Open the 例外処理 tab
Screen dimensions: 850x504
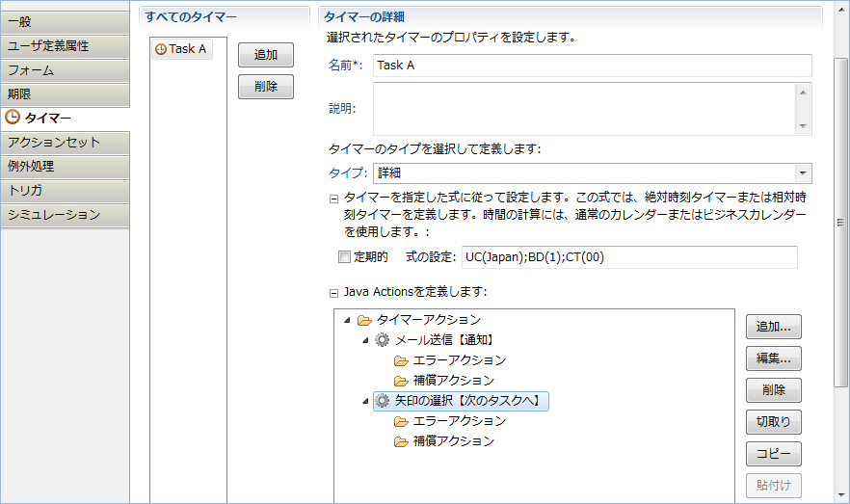(66, 167)
